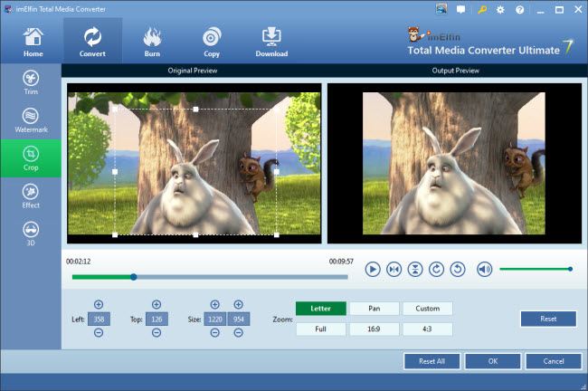Increase the crop height value 954

239,304
